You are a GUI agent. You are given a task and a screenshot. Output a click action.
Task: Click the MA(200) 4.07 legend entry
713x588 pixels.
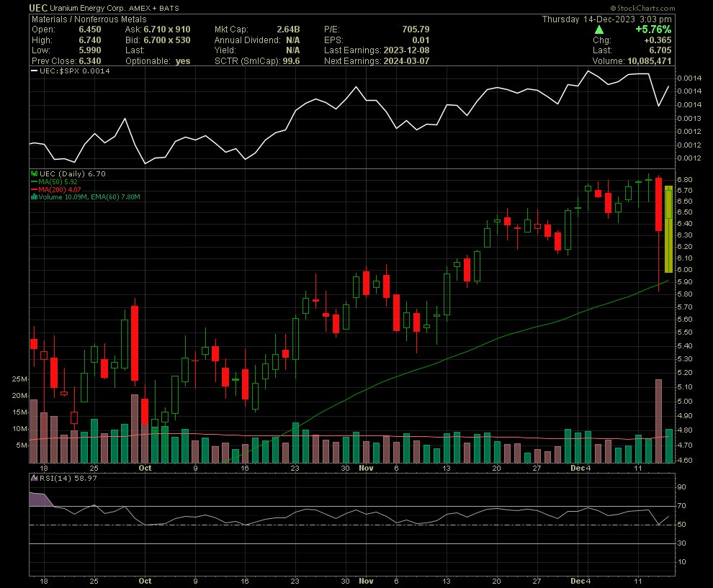[60, 189]
